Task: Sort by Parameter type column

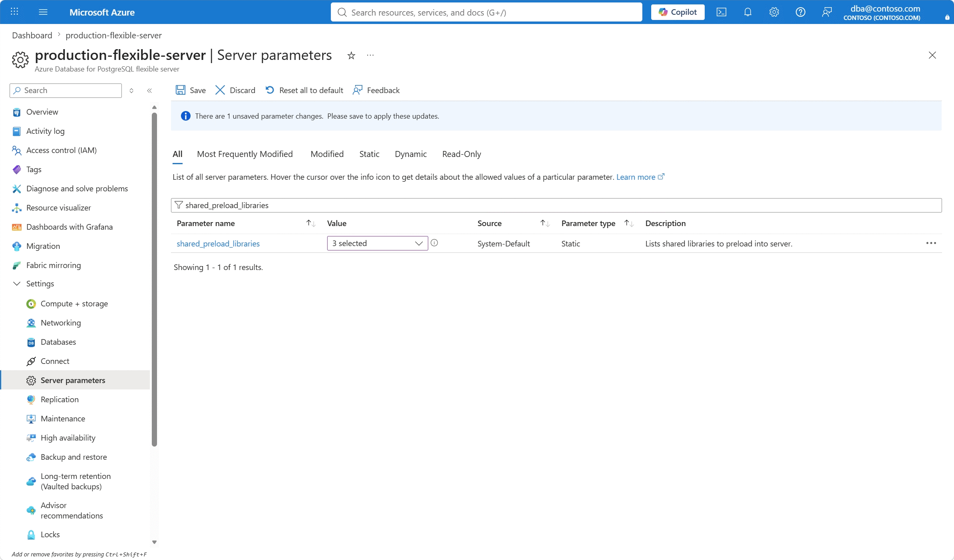Action: (x=629, y=223)
